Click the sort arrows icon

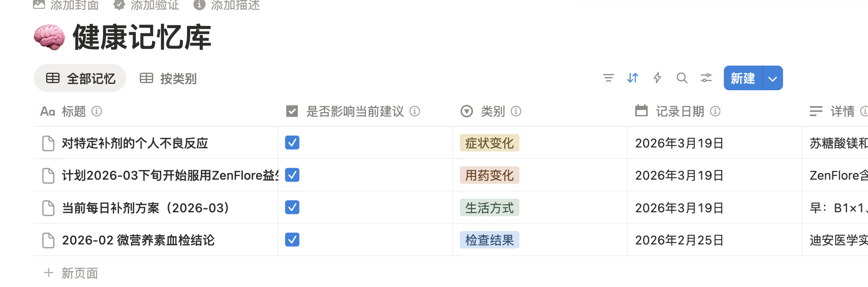633,78
